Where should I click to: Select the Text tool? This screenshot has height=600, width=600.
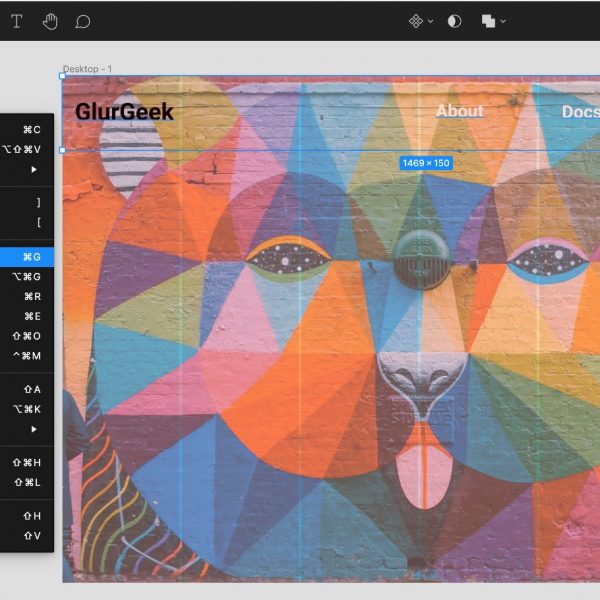tap(16, 21)
